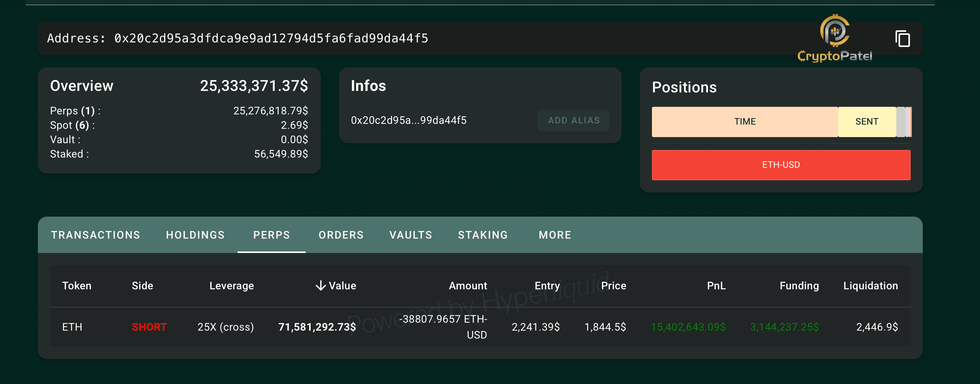Sort by the Side column header
Image resolution: width=980 pixels, height=384 pixels.
point(142,286)
